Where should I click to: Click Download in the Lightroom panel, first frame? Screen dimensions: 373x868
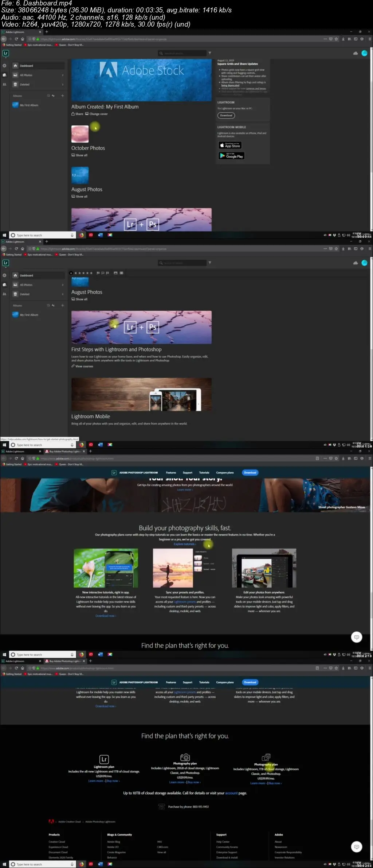[226, 115]
